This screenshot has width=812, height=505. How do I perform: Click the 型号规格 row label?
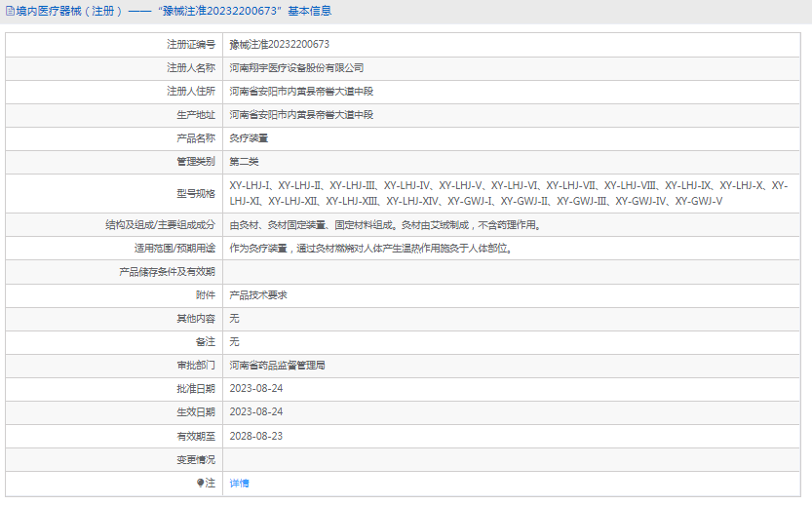coord(196,194)
